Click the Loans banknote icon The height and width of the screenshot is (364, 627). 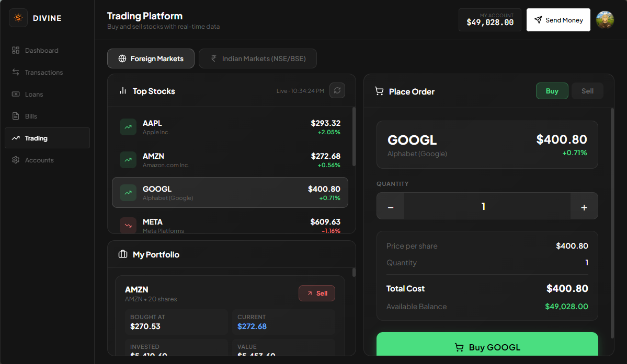pyautogui.click(x=16, y=94)
